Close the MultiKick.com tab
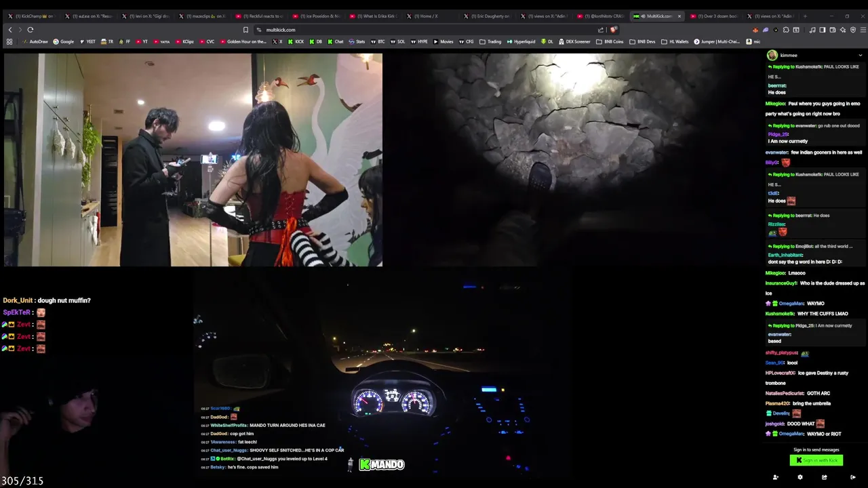Screen dimensions: 868x488 tap(679, 16)
